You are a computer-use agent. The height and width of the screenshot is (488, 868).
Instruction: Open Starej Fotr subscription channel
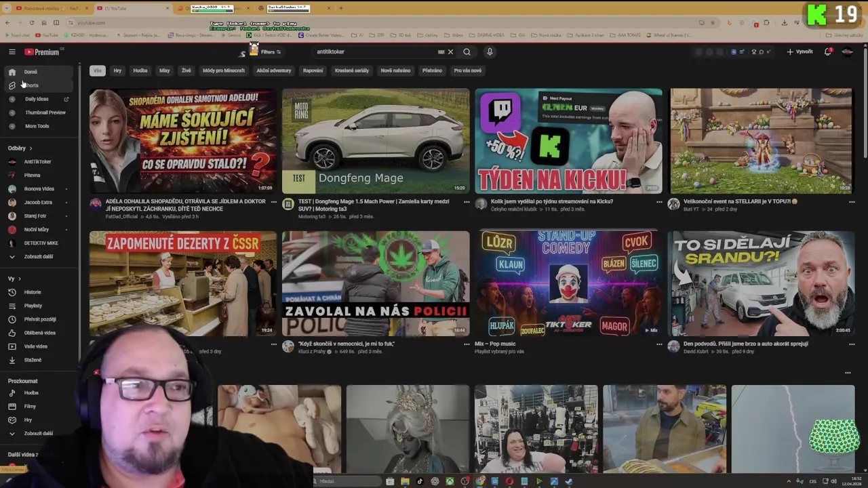35,216
